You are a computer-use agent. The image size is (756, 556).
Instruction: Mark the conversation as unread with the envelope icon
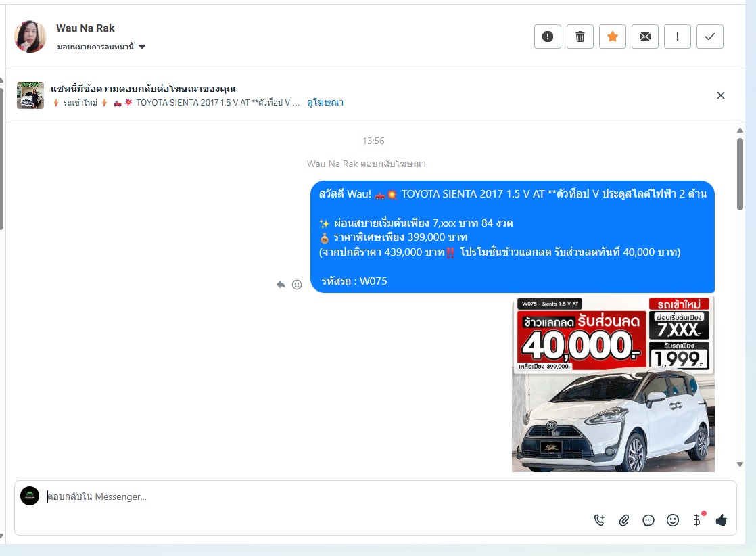pos(645,37)
